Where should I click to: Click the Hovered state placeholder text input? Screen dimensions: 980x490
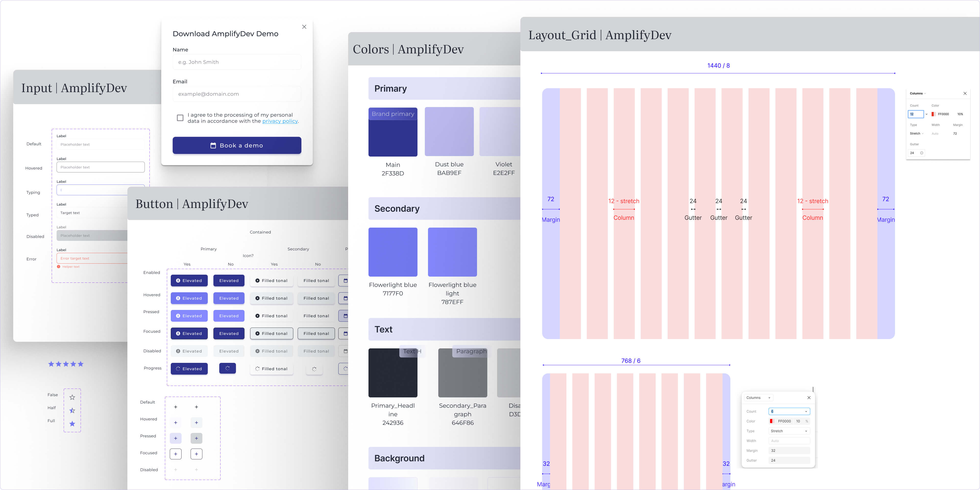(100, 167)
